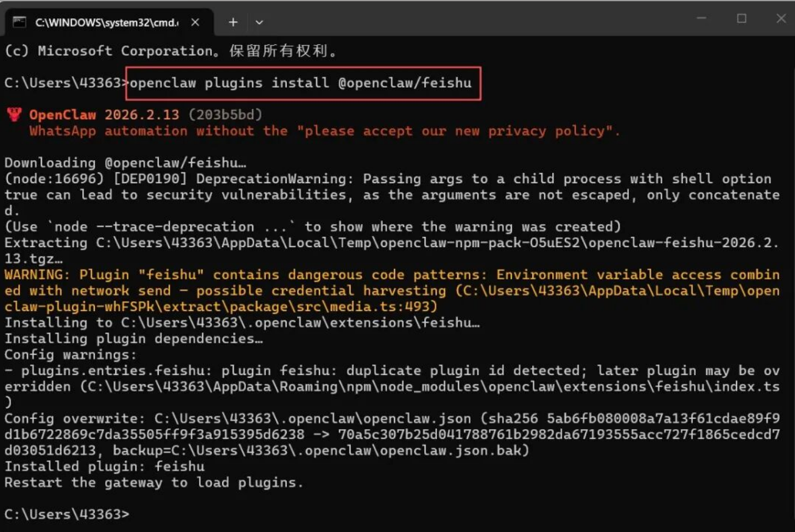Click the "WhatsApp automation without the" tagline

click(158, 131)
